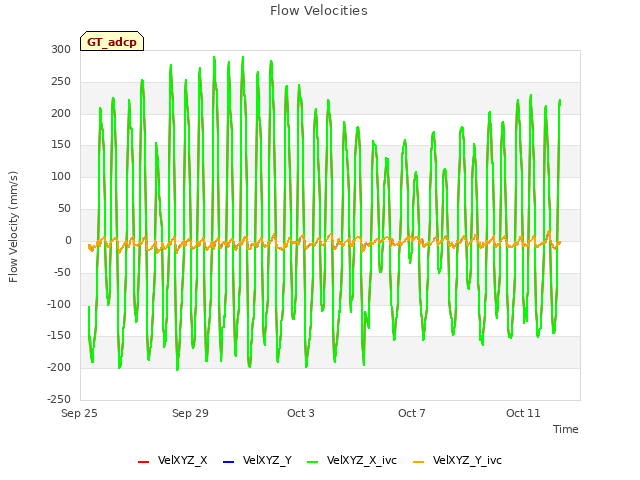Click the Oct 3 x-axis tick label
Image resolution: width=640 pixels, height=480 pixels.
click(x=301, y=413)
